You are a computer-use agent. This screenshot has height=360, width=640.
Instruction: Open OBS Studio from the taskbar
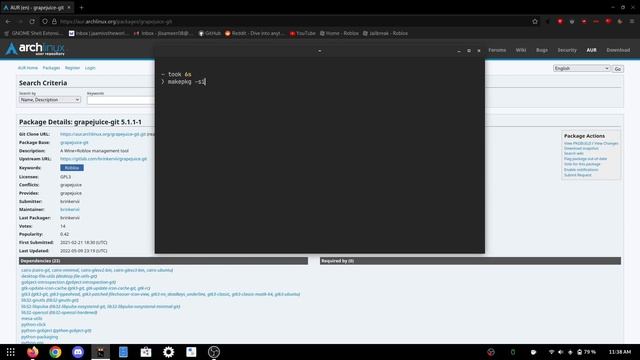[214, 352]
